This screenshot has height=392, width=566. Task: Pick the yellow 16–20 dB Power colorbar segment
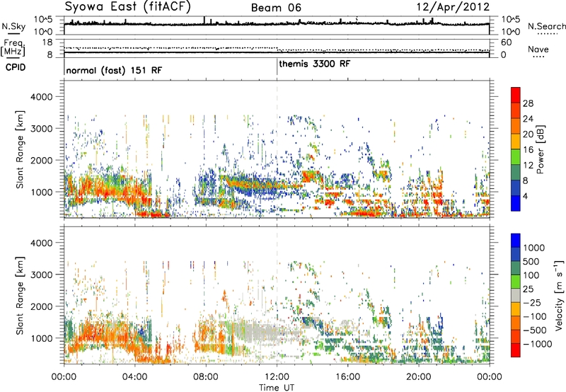tap(516, 142)
